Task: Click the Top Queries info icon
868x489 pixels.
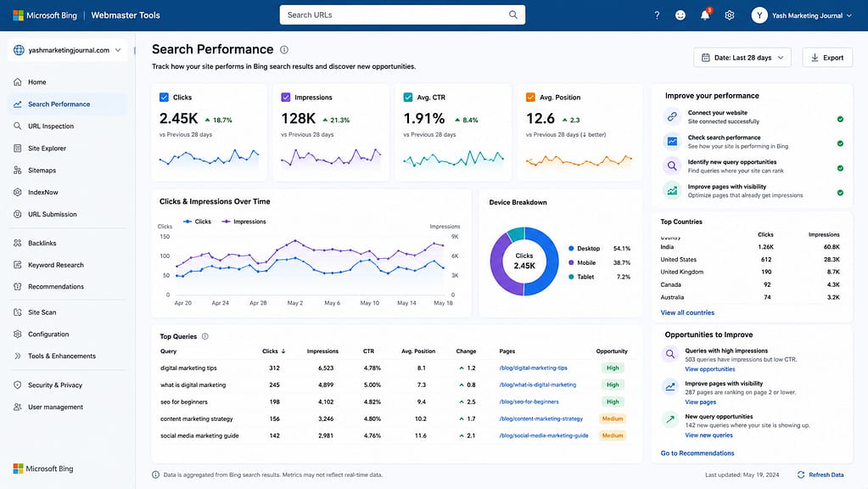Action: (x=204, y=336)
